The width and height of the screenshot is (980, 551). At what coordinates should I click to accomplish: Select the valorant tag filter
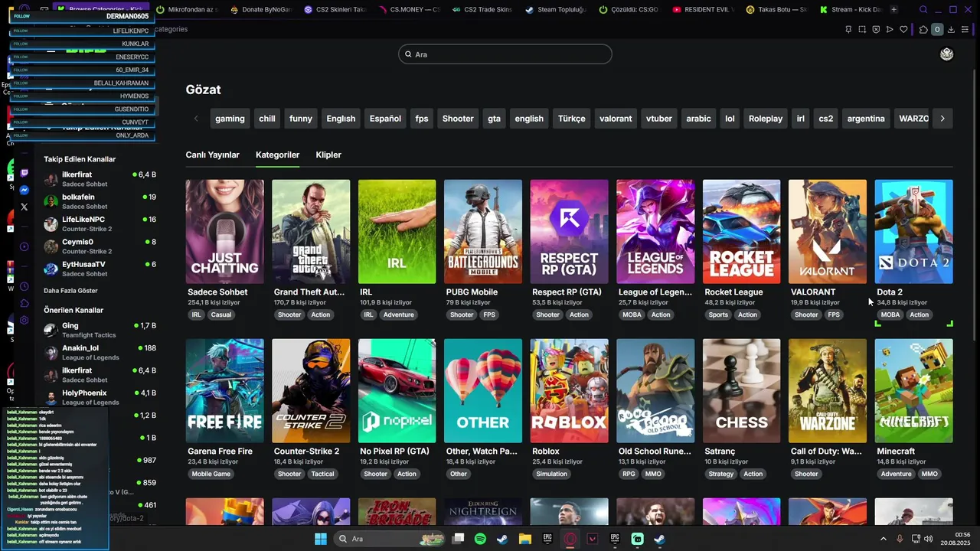coord(616,119)
